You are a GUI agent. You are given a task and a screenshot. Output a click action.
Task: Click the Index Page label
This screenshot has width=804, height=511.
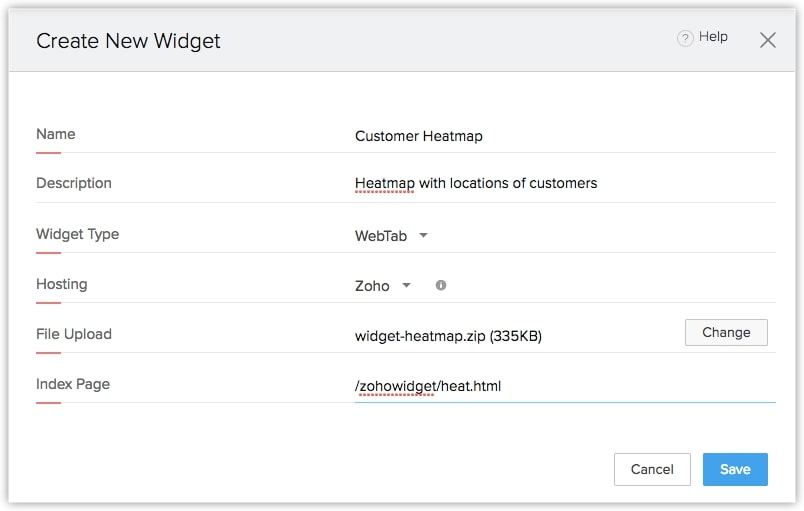coord(72,384)
